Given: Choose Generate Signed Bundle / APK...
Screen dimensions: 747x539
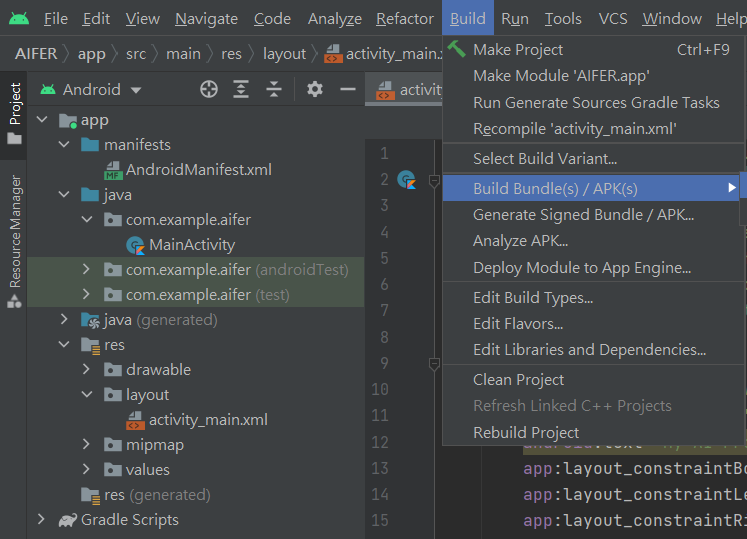Looking at the screenshot, I should point(593,214).
